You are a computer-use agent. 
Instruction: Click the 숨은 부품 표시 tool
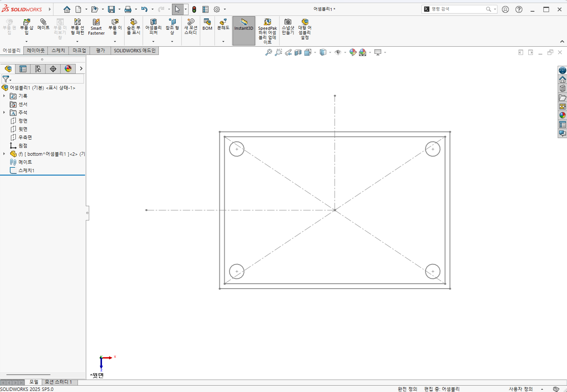133,27
